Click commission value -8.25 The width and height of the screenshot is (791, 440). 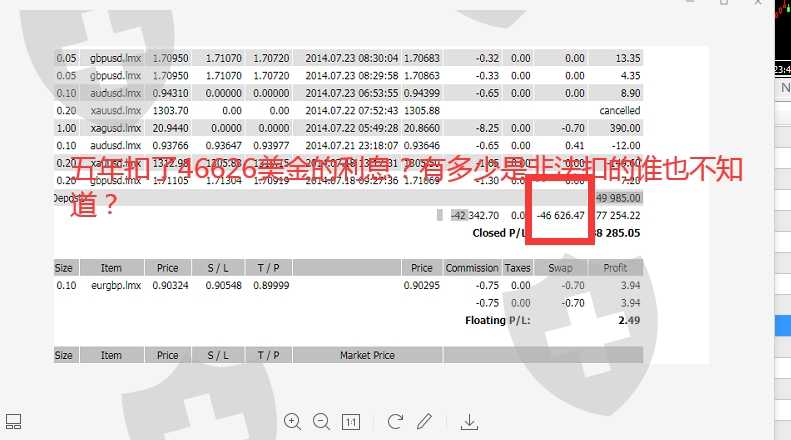487,128
